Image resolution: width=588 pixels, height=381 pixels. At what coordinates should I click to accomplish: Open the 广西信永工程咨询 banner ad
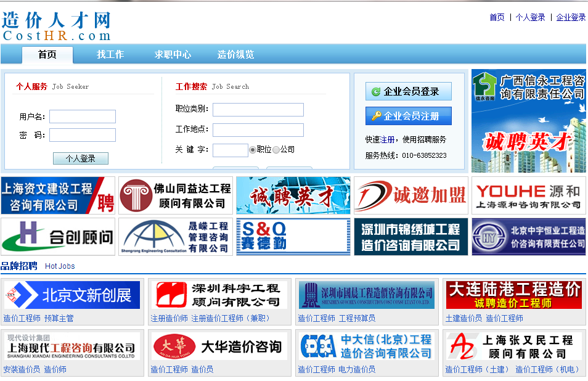coord(529,121)
